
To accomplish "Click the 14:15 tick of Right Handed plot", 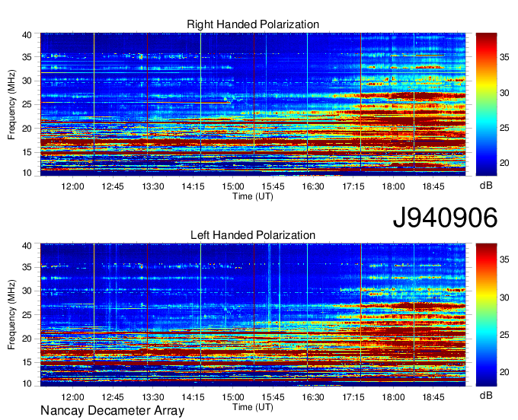I will click(x=193, y=186).
